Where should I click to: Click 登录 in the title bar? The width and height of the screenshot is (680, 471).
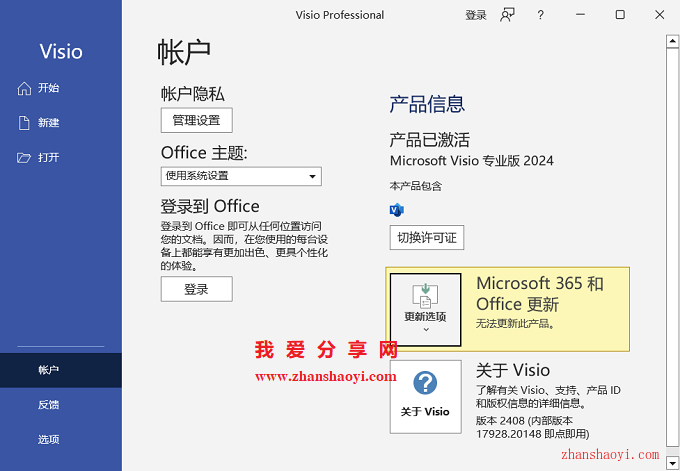(x=476, y=15)
